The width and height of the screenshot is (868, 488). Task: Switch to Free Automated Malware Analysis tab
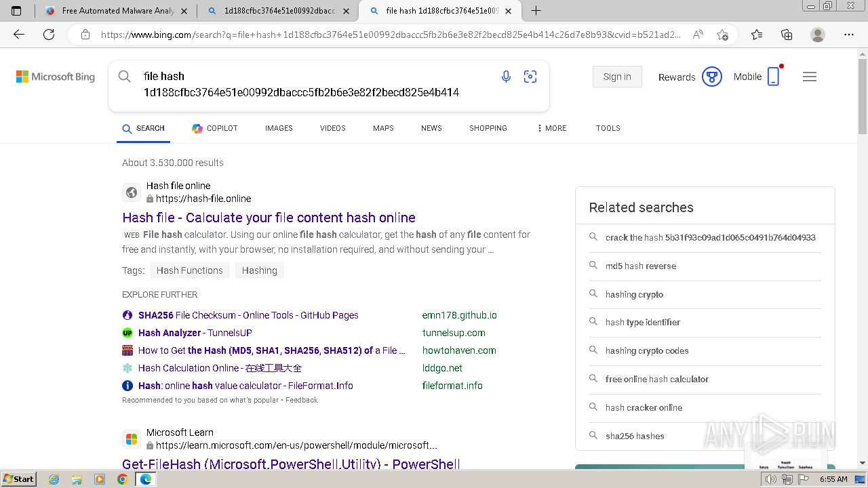[117, 11]
